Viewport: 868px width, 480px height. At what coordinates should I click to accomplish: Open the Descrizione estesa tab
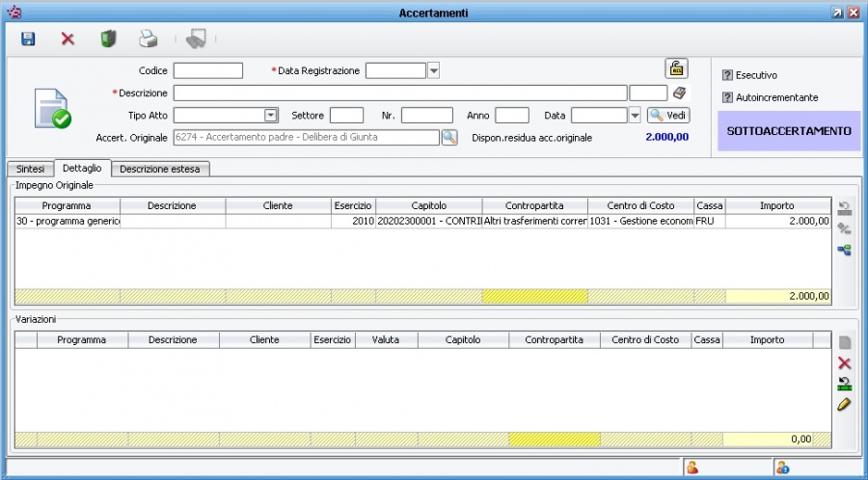161,169
